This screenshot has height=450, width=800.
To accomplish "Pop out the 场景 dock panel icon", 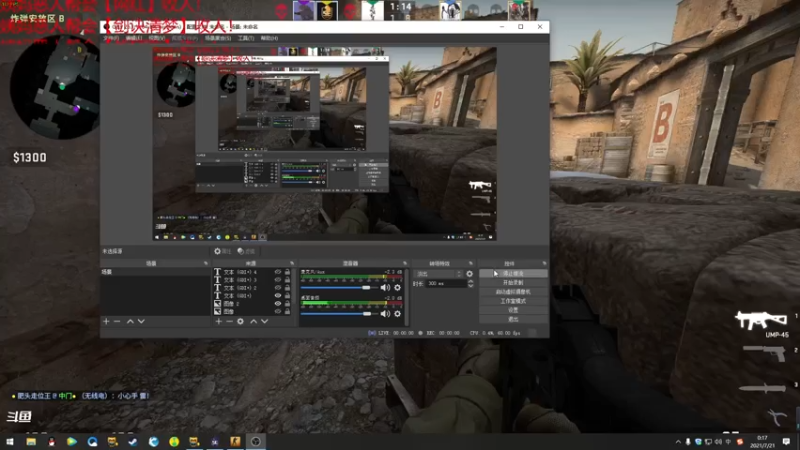I will pos(206,263).
